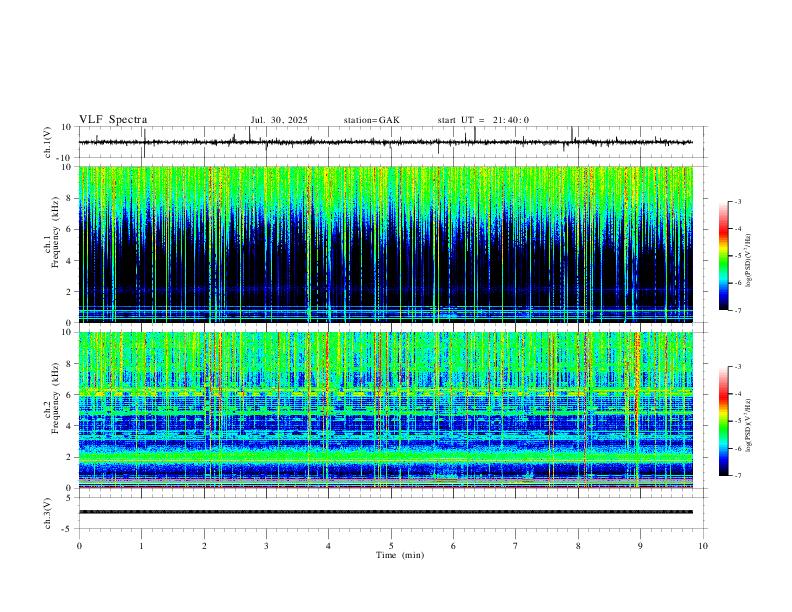This screenshot has width=792, height=612.
Task: Click the '8' kHz tick on ch.2 frequency axis
Action: pos(69,364)
